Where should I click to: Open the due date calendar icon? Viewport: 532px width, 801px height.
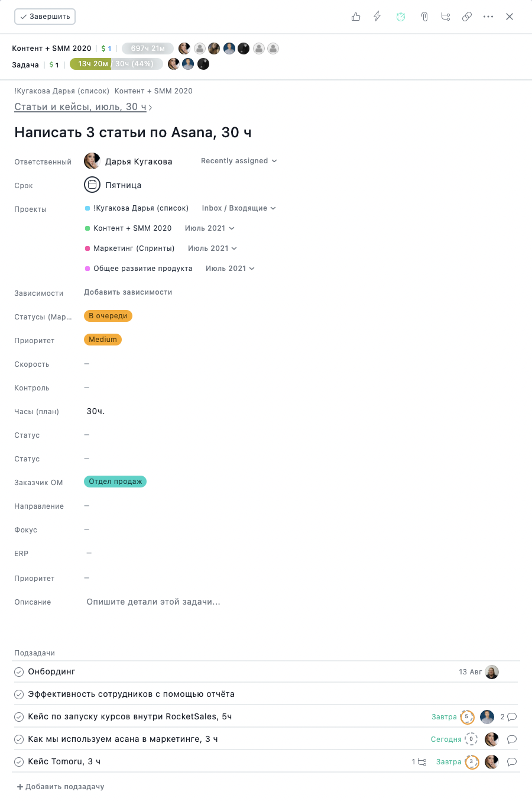[x=92, y=185]
